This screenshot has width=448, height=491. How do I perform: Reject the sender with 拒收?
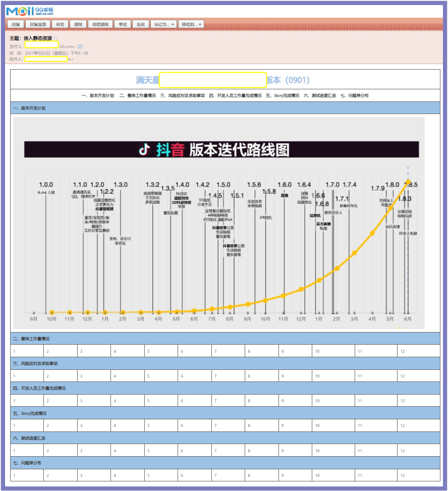pos(141,24)
